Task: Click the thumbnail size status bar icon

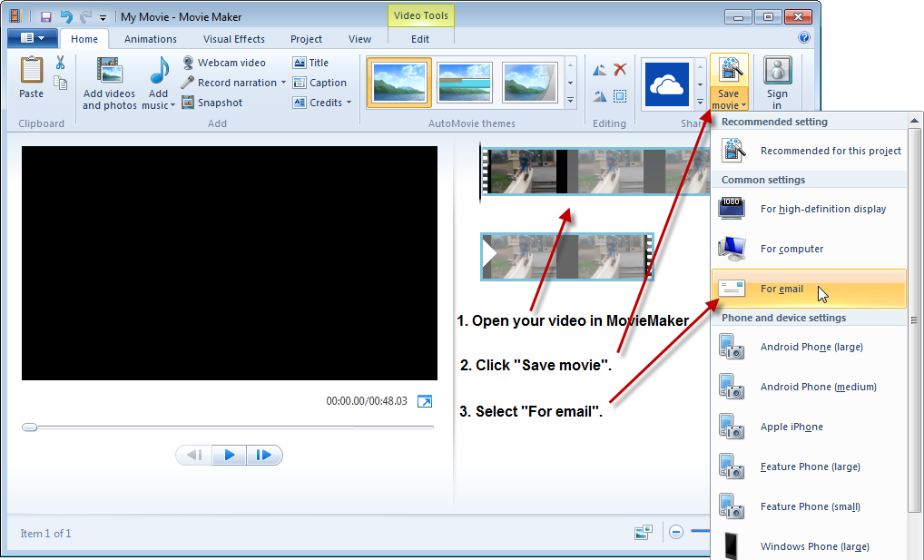Action: (x=644, y=532)
